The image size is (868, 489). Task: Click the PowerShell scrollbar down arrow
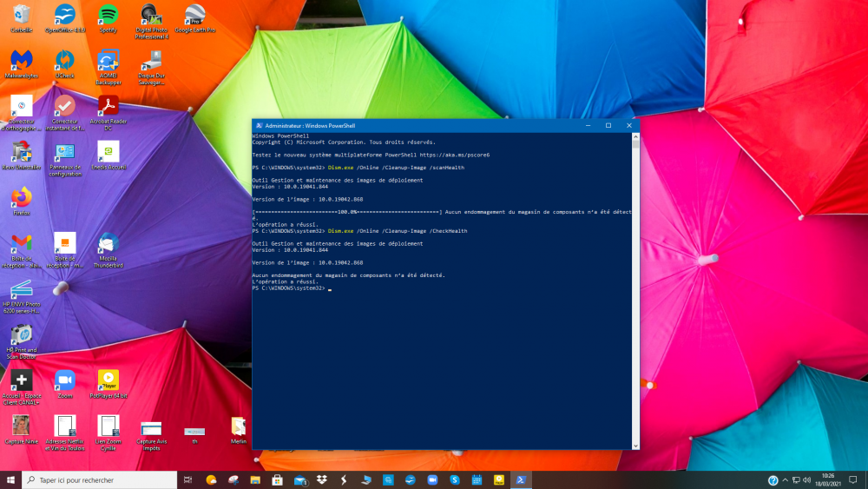pyautogui.click(x=636, y=446)
